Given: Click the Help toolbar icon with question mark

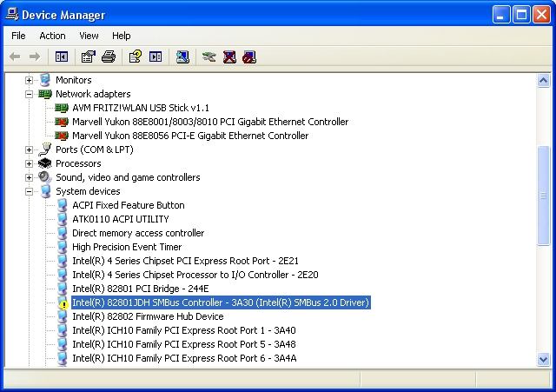Looking at the screenshot, I should click(x=136, y=56).
